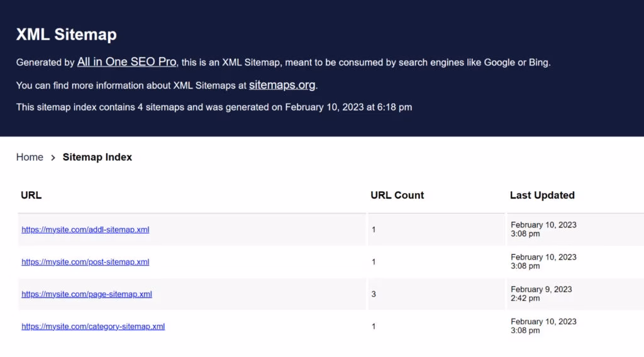Click the URL count value 3
Image resolution: width=644 pixels, height=357 pixels.
click(374, 294)
